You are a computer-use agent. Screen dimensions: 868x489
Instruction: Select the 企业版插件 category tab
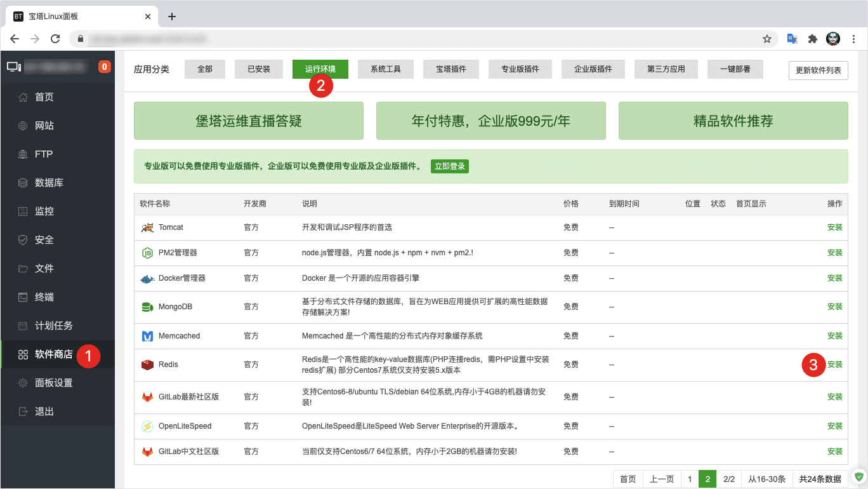(593, 69)
